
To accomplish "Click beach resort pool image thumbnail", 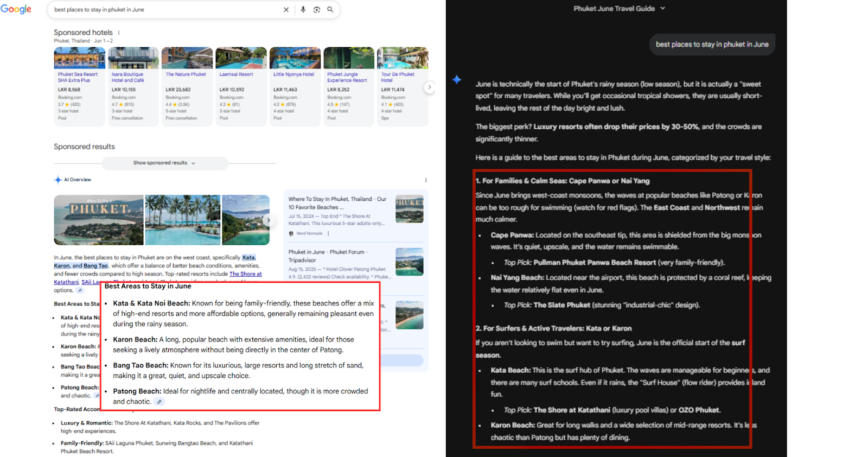I will click(183, 220).
